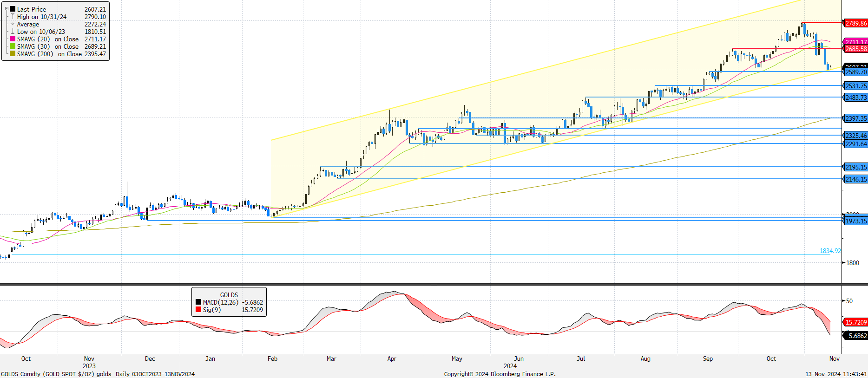The width and height of the screenshot is (868, 378).
Task: Click the High value 2790.10
Action: pos(95,17)
